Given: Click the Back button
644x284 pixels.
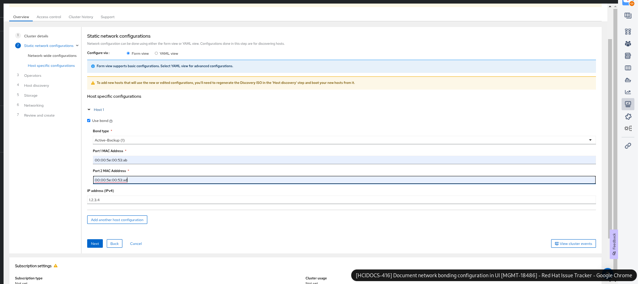Looking at the screenshot, I should [115, 243].
